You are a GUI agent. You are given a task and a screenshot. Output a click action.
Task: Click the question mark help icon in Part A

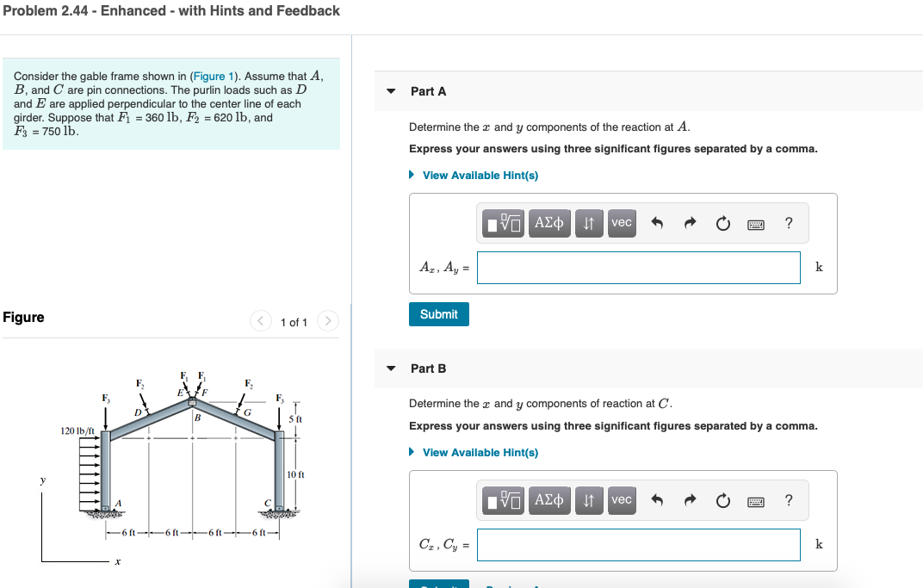coord(788,222)
